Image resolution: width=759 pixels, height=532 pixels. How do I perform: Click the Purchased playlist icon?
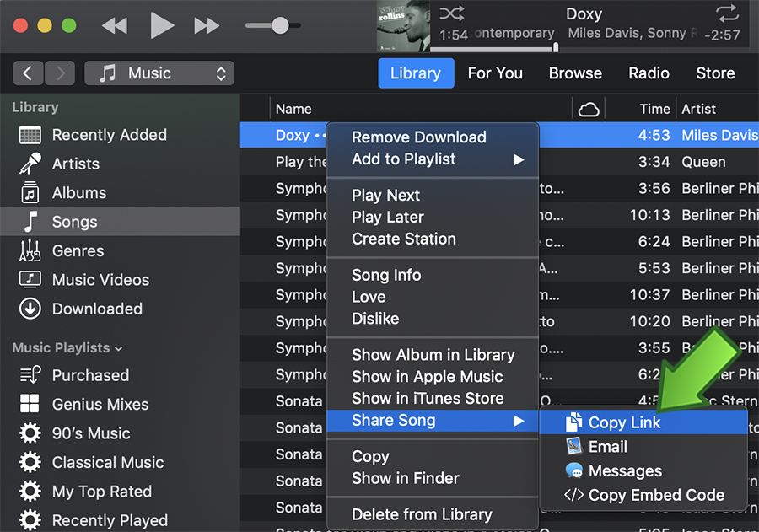coord(30,375)
